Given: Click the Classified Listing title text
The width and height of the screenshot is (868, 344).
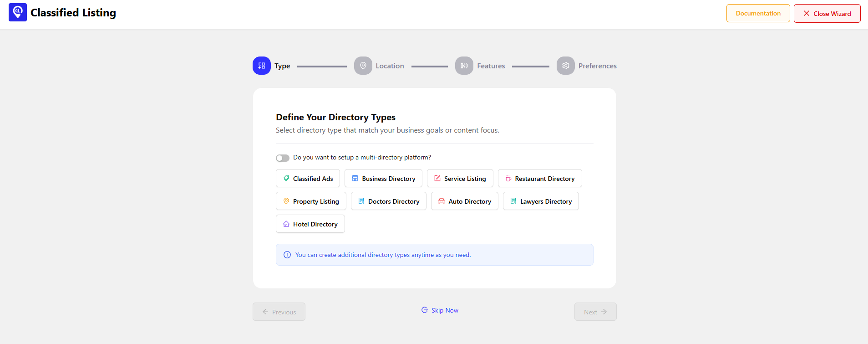Looking at the screenshot, I should [73, 13].
